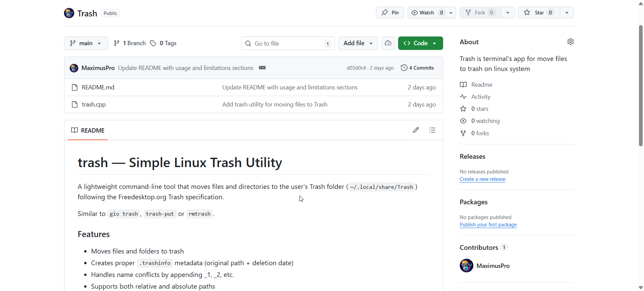Click the About settings gear icon
Image resolution: width=644 pixels, height=291 pixels.
coord(570,42)
